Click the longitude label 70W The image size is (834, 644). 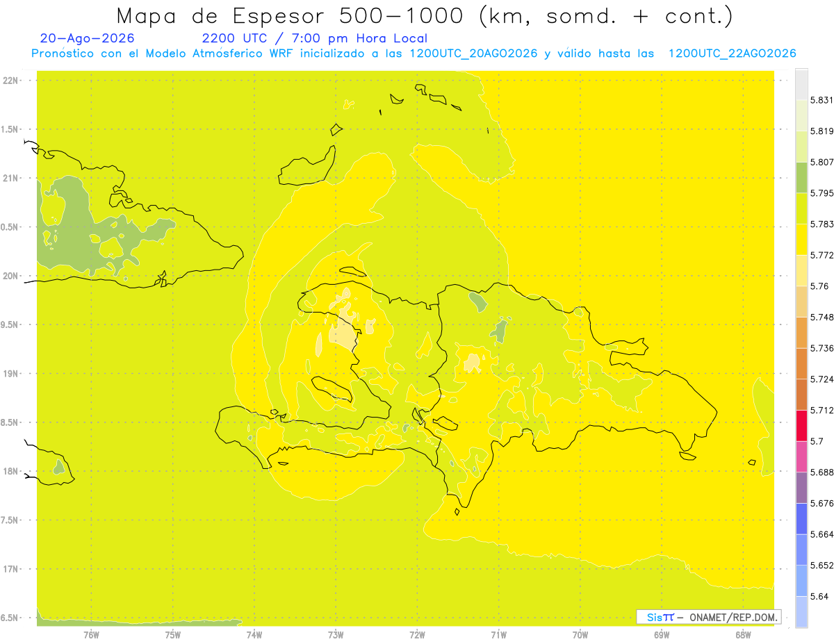(x=580, y=634)
